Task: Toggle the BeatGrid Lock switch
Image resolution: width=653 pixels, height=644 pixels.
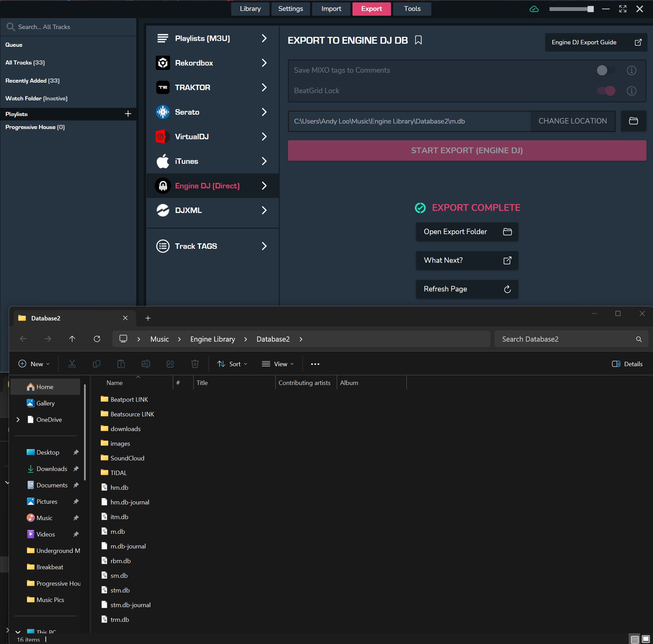Action: 606,91
